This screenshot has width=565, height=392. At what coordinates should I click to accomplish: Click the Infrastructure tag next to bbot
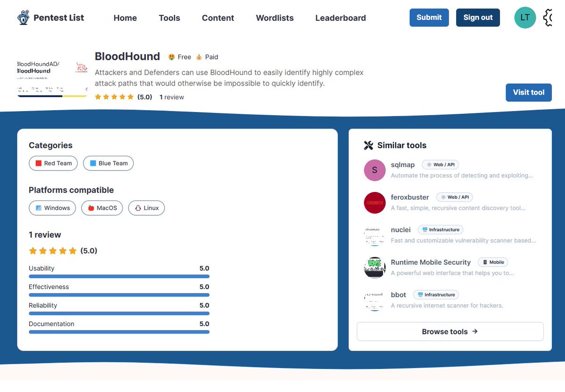(x=436, y=295)
